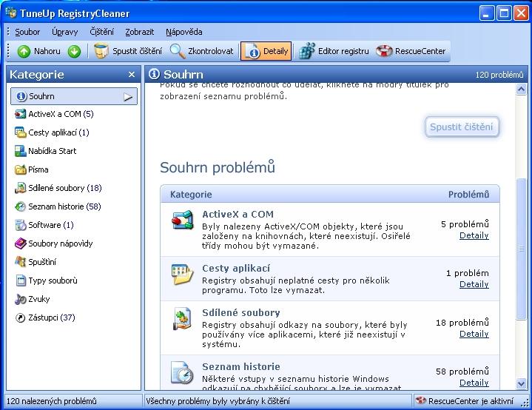Click the info icon in Souhrn header
This screenshot has width=532, height=410.
click(154, 74)
